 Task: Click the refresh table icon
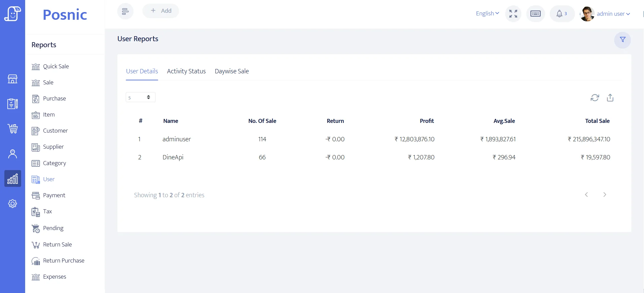point(594,98)
